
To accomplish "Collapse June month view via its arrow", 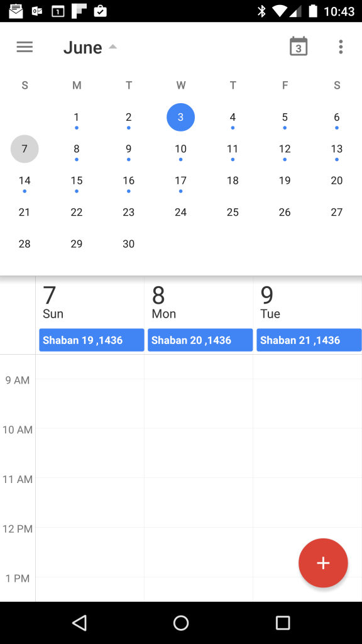I will click(112, 46).
